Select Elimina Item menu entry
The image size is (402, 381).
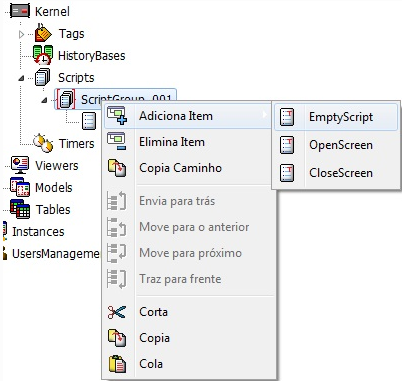(x=188, y=142)
